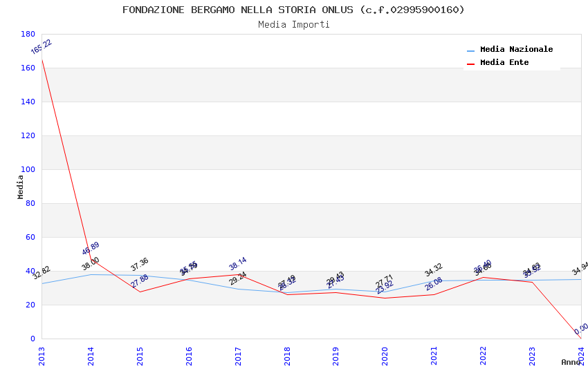Click the vertical axis title Media

pos(20,187)
